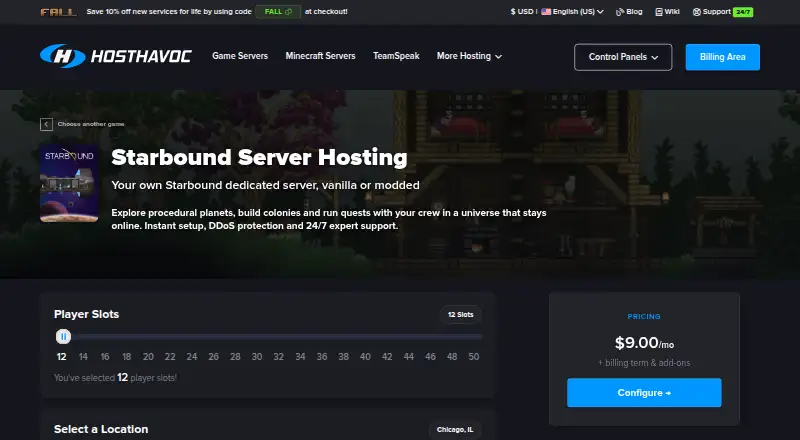This screenshot has width=800, height=440.
Task: Click the back arrow icon beside Choose another game
Action: 46,124
